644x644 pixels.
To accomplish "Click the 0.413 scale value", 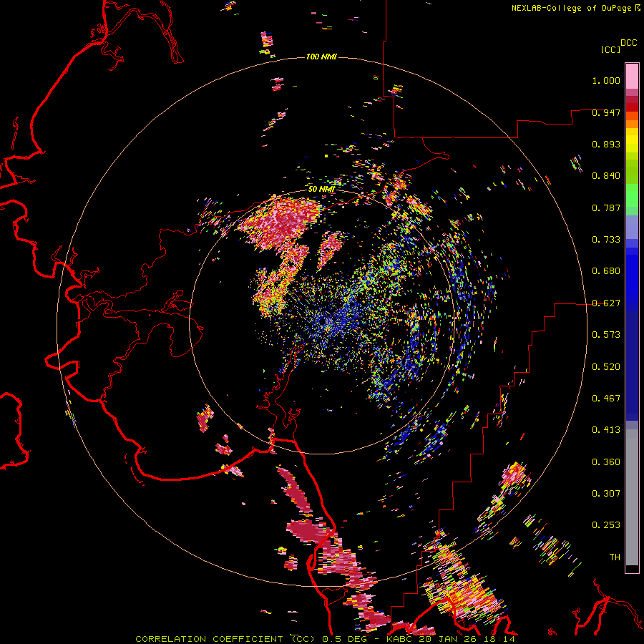I will [606, 430].
